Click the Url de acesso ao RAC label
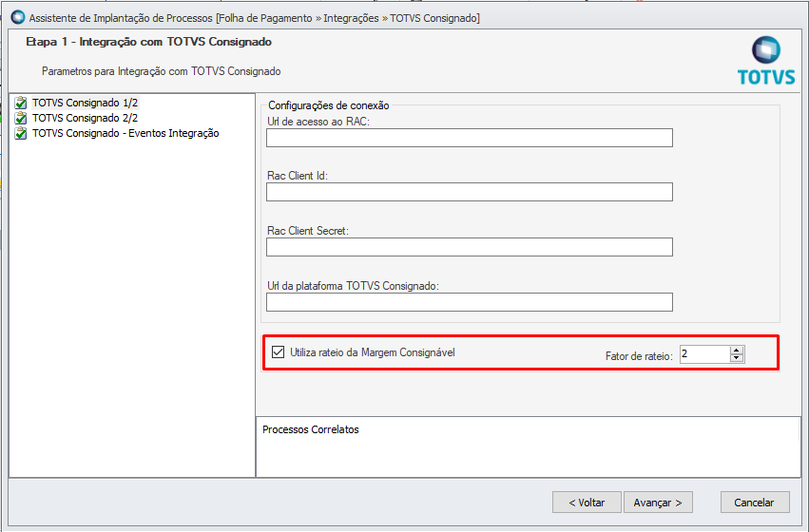This screenshot has height=532, width=809. coord(318,122)
